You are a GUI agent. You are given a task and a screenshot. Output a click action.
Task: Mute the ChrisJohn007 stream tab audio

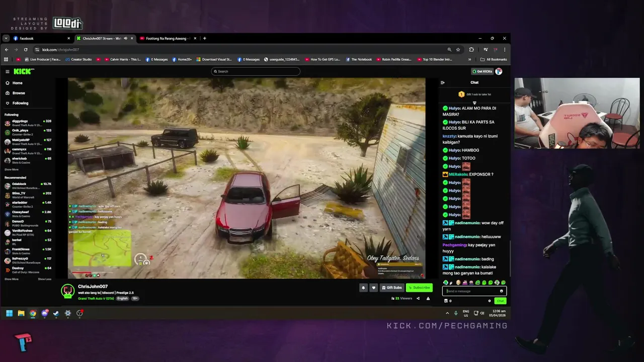coord(125,38)
